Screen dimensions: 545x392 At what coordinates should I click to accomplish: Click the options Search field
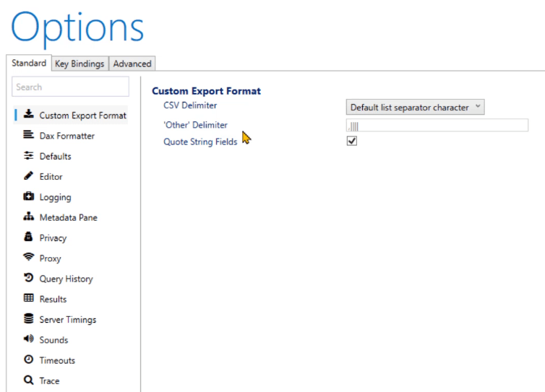70,87
